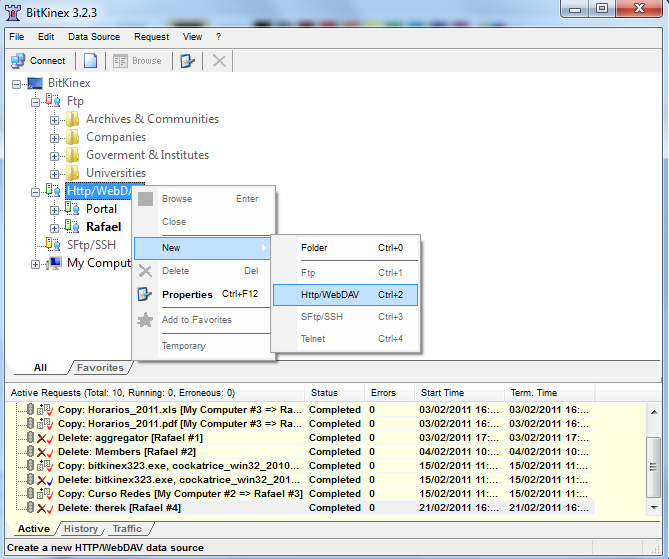Click the Browse toolbar button

[137, 61]
